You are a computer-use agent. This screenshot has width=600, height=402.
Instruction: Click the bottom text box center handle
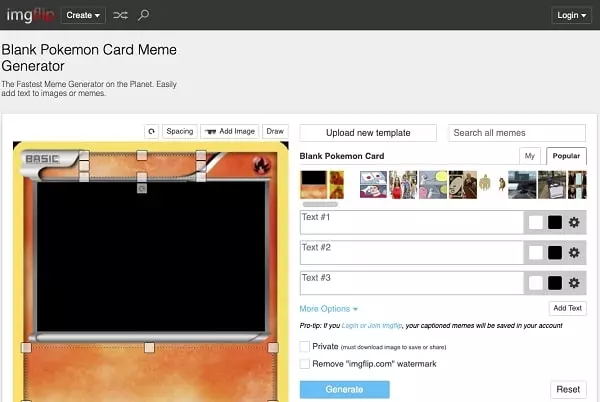(x=149, y=347)
